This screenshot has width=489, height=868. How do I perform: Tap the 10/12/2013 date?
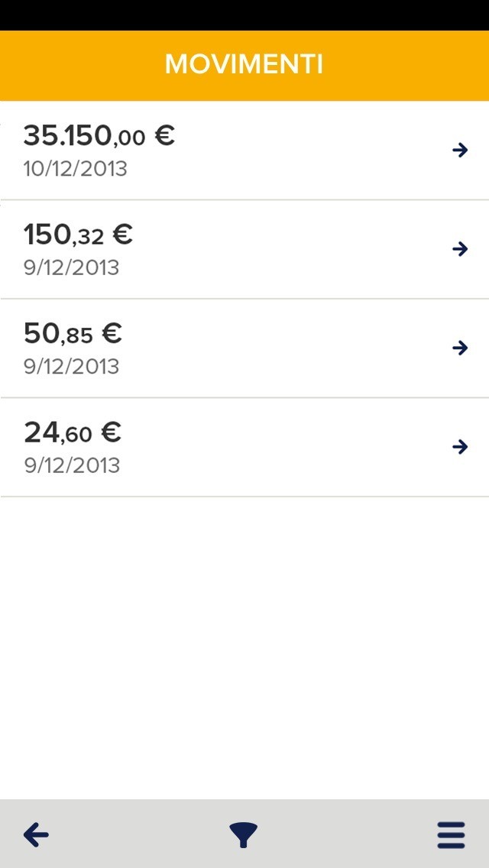pos(75,169)
